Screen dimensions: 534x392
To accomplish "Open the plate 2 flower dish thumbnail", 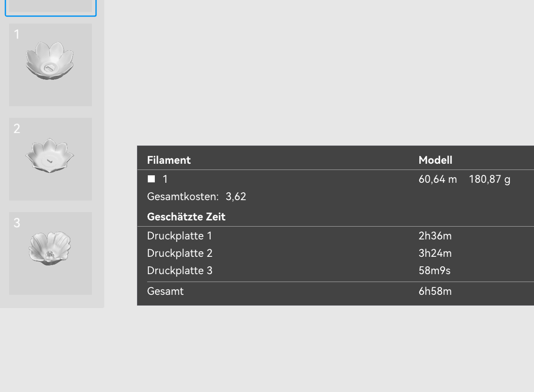I will [50, 159].
